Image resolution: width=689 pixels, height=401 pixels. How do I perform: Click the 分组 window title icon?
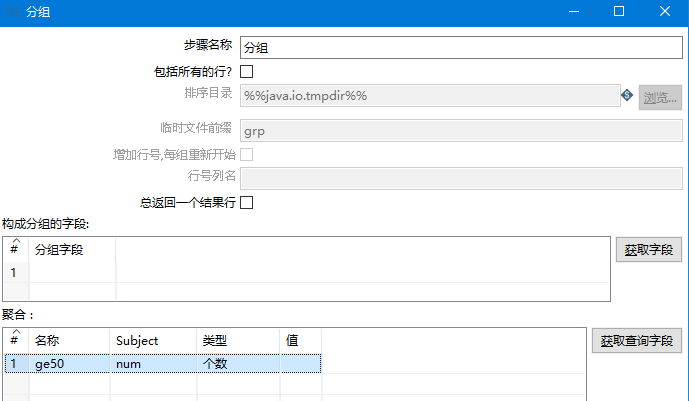coord(12,11)
